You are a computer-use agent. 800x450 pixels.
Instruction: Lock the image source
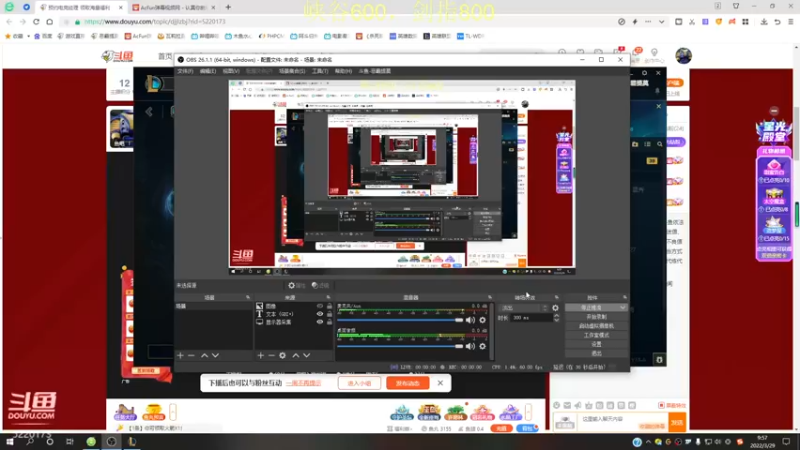point(329,306)
